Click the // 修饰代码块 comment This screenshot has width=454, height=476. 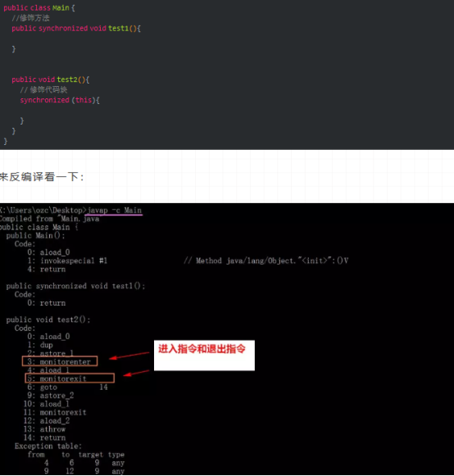point(43,90)
